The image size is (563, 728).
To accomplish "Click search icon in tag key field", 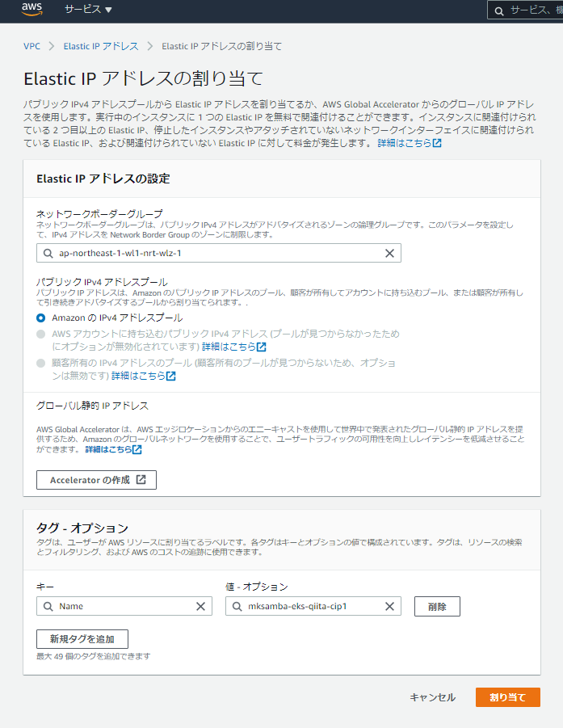I will (x=48, y=606).
